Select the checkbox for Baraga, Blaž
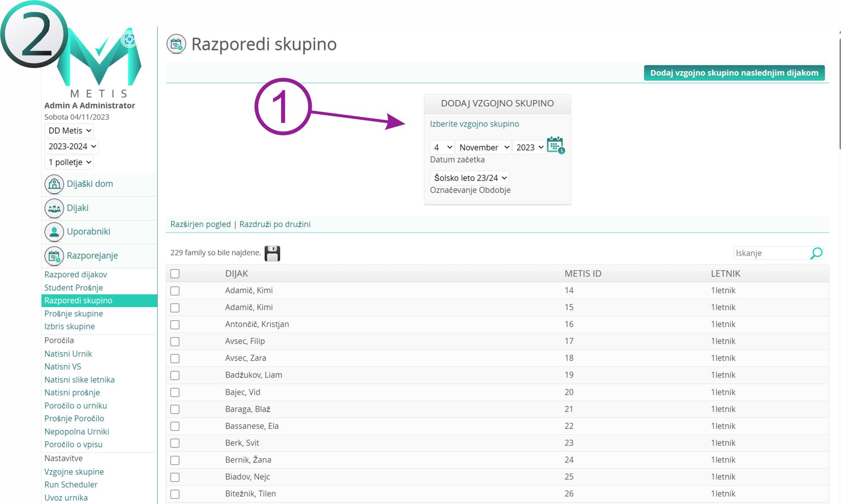Image resolution: width=841 pixels, height=504 pixels. pyautogui.click(x=175, y=409)
